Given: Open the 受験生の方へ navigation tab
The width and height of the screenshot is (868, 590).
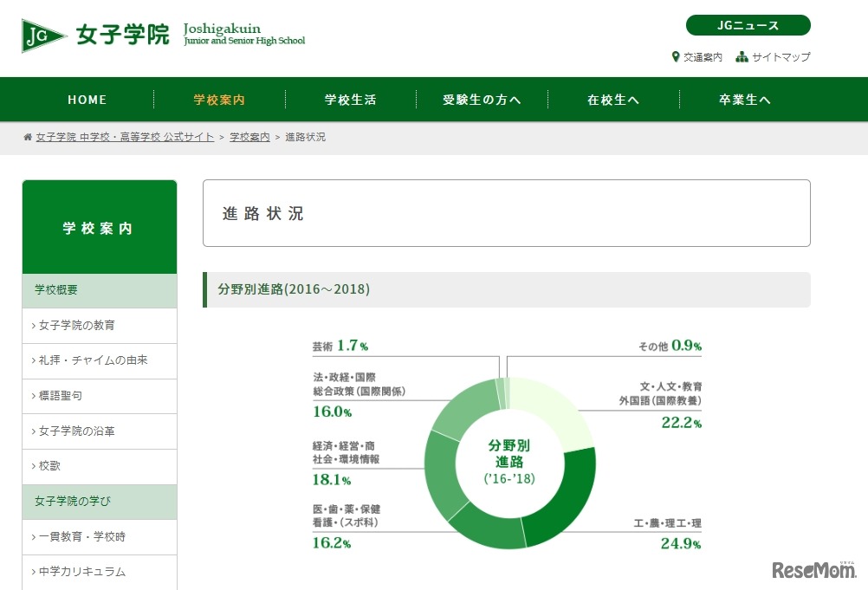Looking at the screenshot, I should [x=482, y=100].
